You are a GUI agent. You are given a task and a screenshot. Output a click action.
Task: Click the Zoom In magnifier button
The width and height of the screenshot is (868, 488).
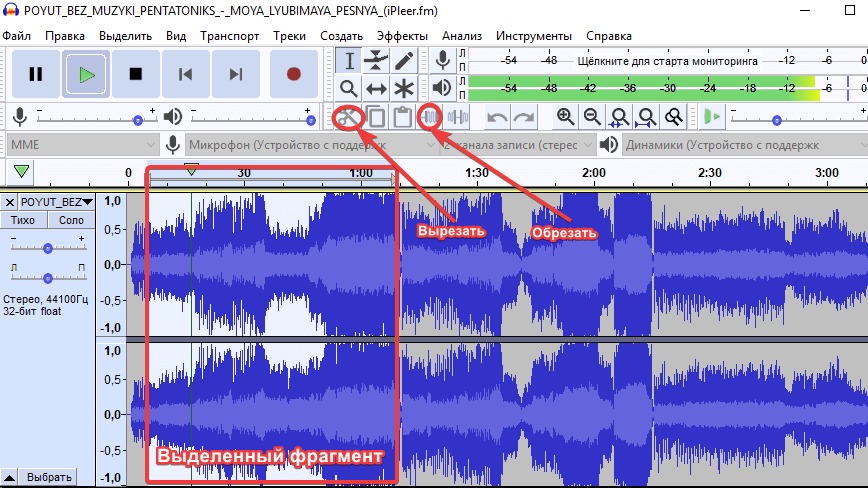pyautogui.click(x=566, y=117)
